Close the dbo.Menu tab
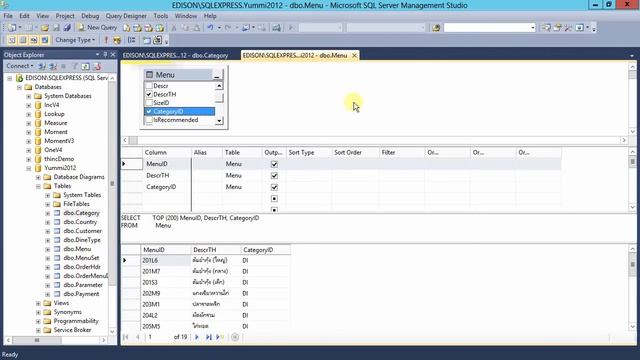Viewport: 640px width, 360px height. click(x=354, y=55)
